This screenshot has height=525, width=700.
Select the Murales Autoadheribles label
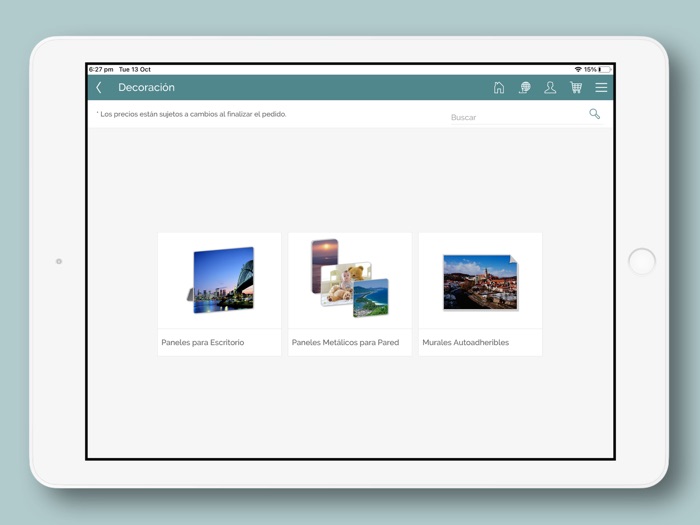[x=465, y=342]
